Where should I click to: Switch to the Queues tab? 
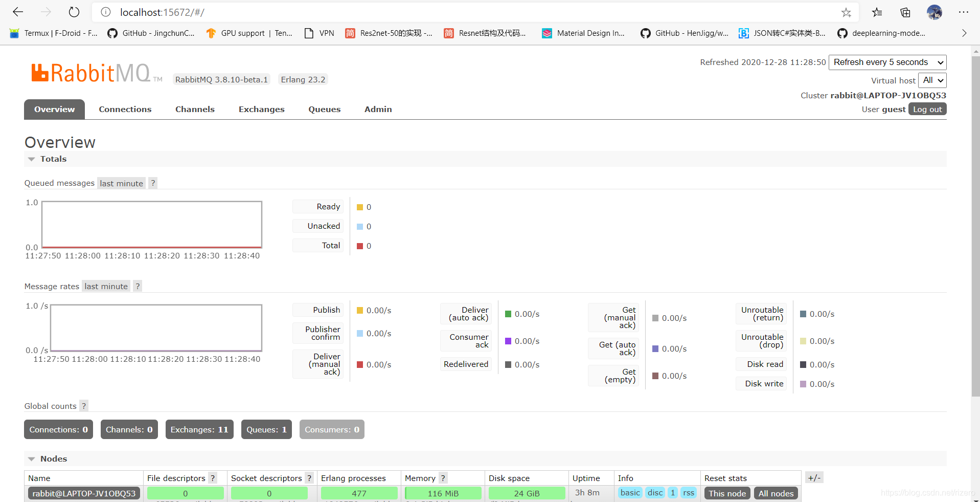click(x=325, y=109)
